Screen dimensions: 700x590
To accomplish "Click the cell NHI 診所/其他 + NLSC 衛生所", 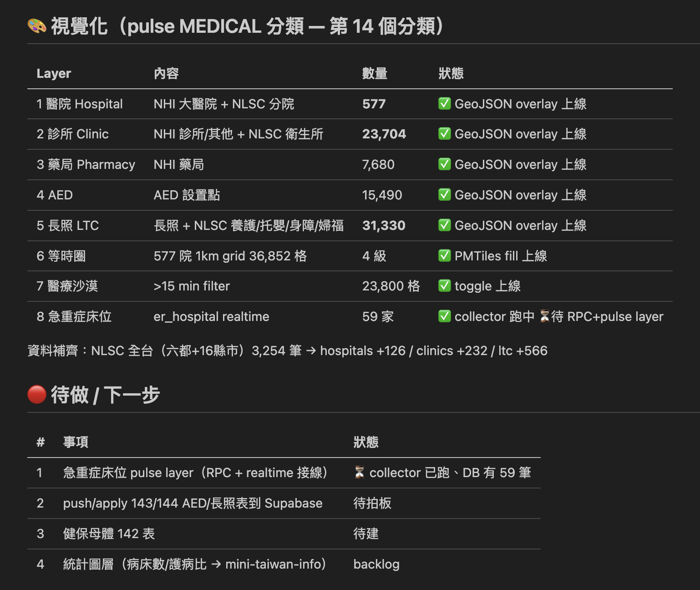I will click(x=238, y=134).
